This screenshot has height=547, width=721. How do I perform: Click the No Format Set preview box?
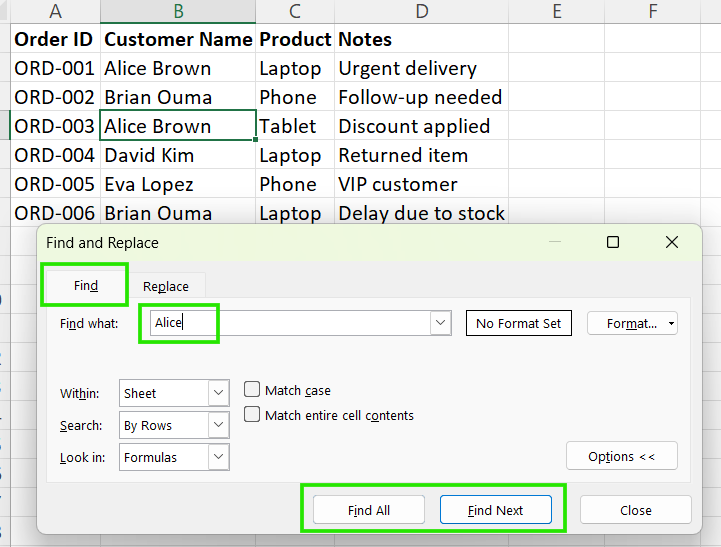[x=519, y=323]
